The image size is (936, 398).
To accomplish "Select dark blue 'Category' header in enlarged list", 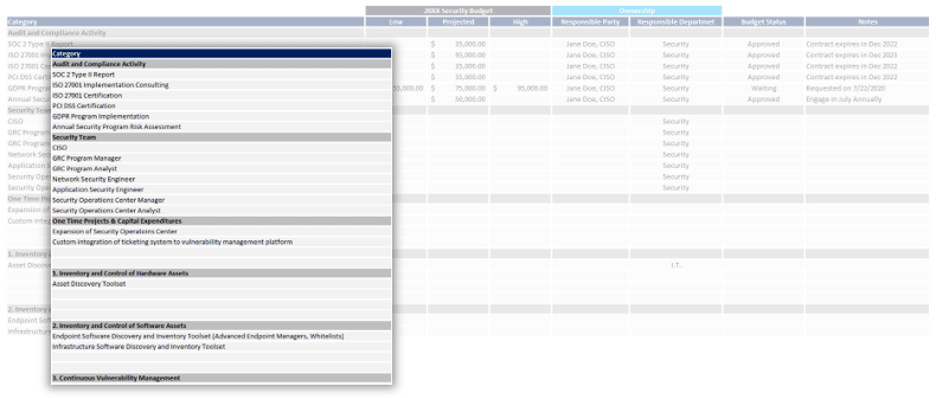I will click(x=221, y=54).
